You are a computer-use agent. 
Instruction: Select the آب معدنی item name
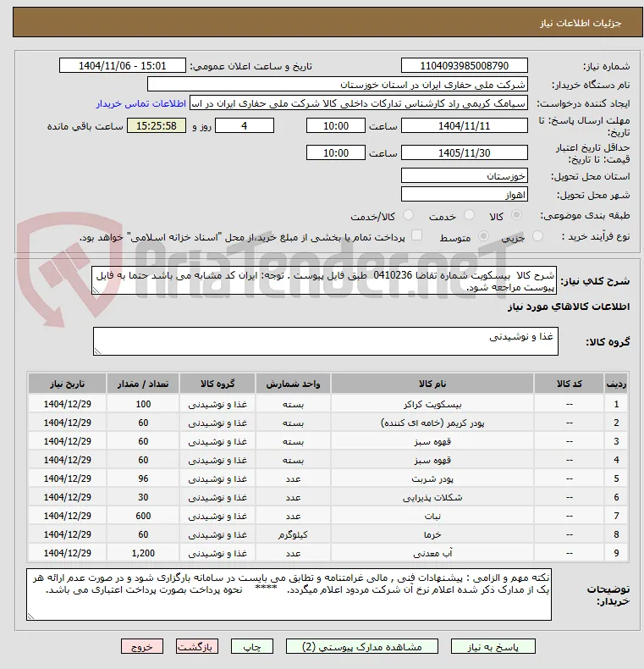[432, 553]
